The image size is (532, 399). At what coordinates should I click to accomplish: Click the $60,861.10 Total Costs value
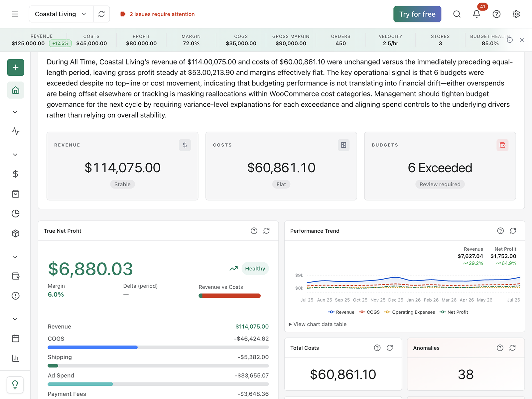[x=343, y=374]
